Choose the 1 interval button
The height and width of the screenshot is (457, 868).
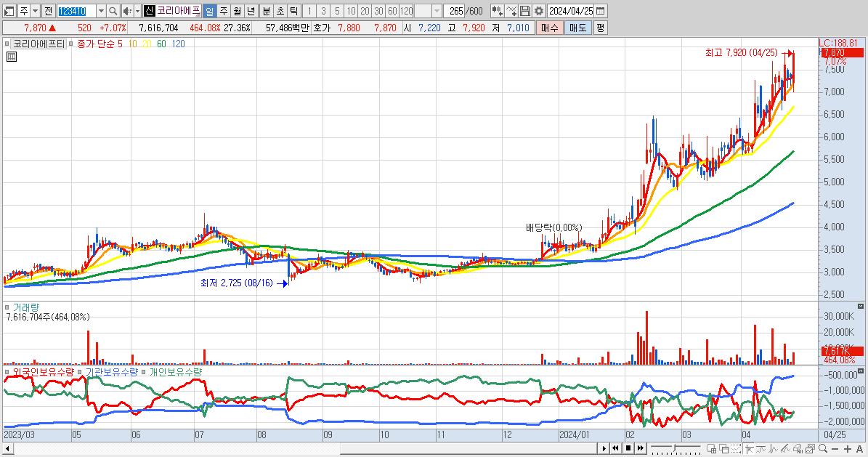[309, 11]
